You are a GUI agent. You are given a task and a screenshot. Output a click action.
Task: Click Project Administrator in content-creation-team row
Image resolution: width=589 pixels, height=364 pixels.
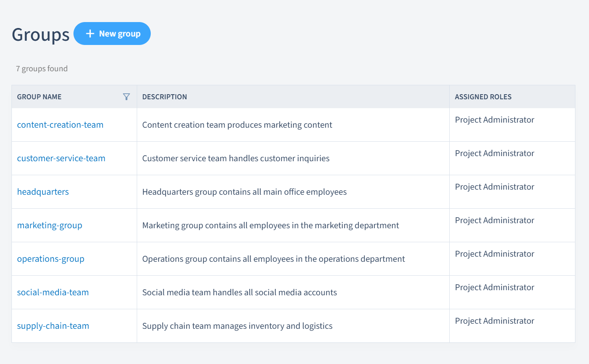pos(495,120)
